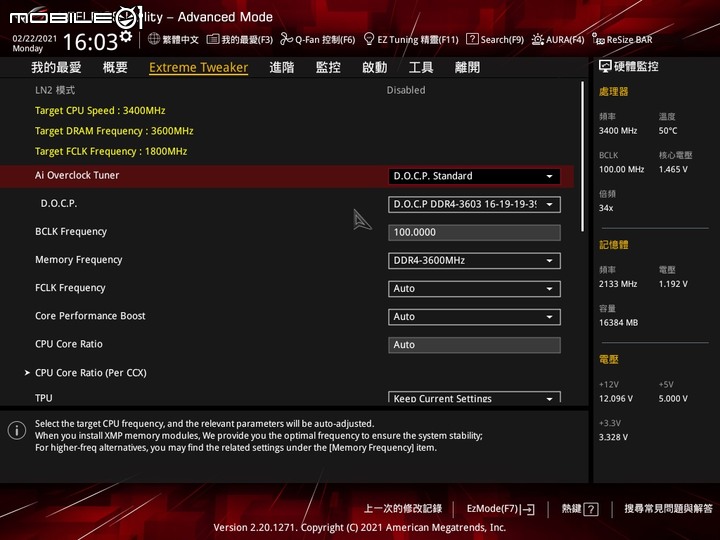Click the Memory Frequency label

79,260
